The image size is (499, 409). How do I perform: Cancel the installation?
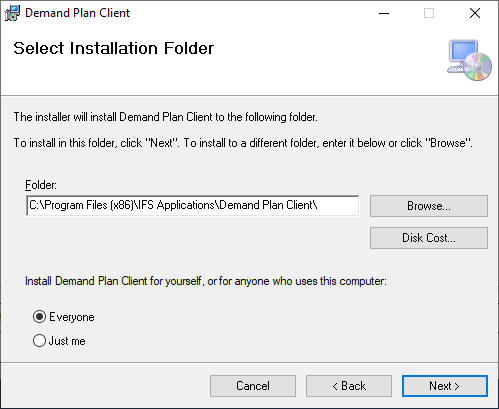pyautogui.click(x=253, y=386)
